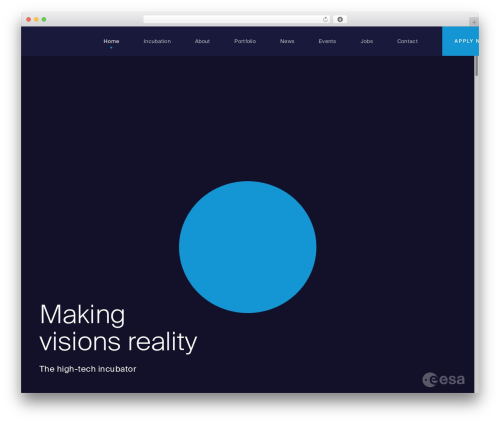This screenshot has width=500, height=423.
Task: Go to the About page
Action: click(x=202, y=41)
